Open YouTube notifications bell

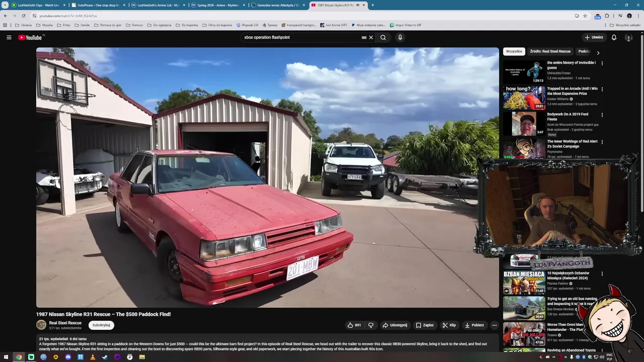point(614,37)
